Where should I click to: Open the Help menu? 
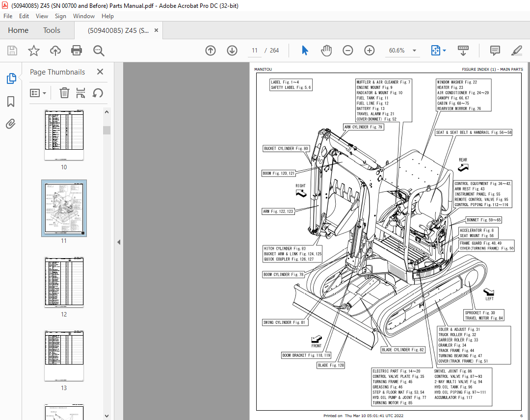[107, 16]
